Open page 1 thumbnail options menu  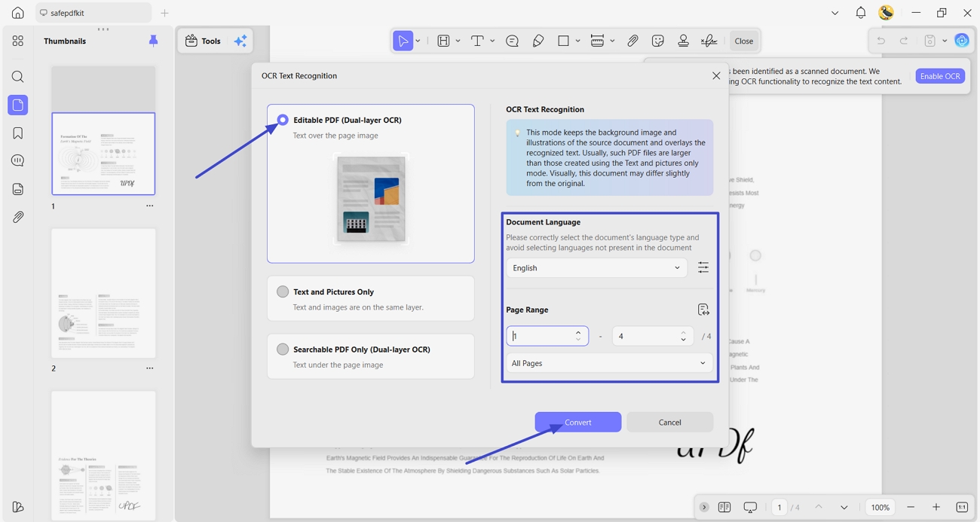pos(149,206)
